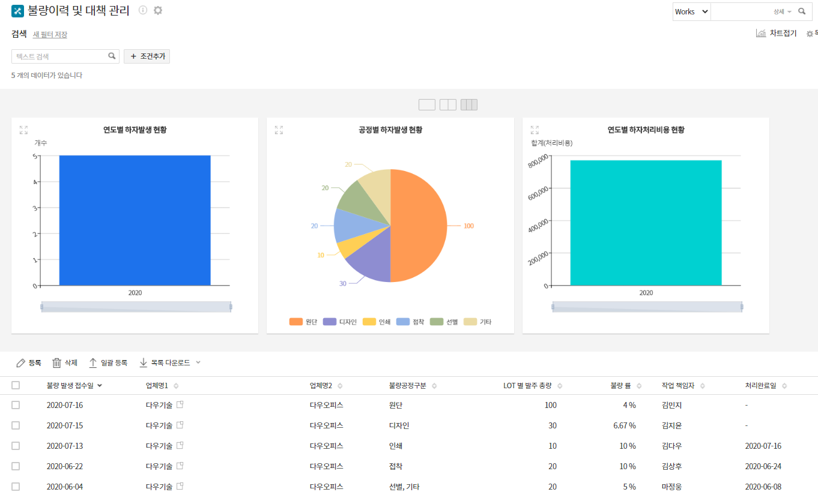
Task: Check the row dated 2020-07-16
Action: coord(16,405)
